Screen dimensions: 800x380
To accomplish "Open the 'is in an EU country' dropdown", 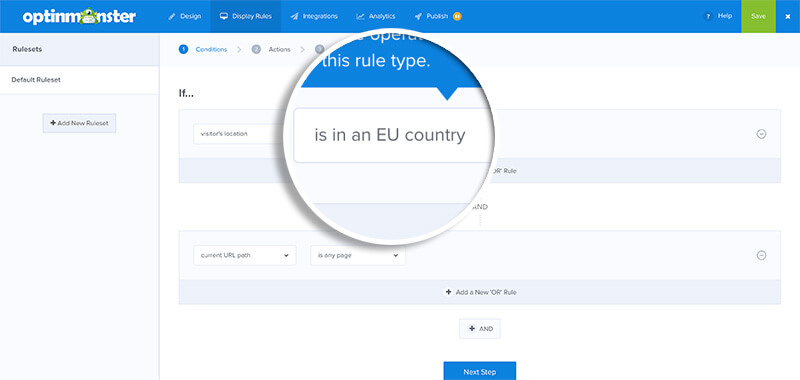I will point(393,135).
